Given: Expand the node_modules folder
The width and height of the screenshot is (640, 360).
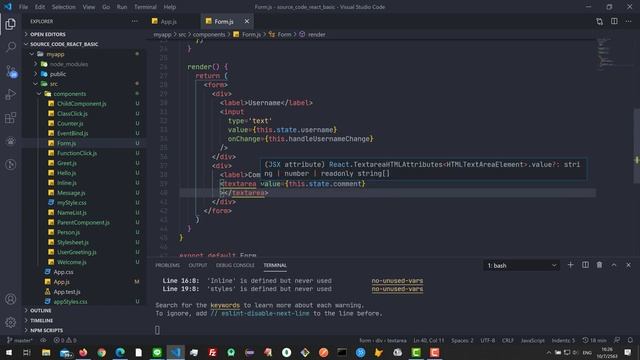Looking at the screenshot, I should [68, 64].
